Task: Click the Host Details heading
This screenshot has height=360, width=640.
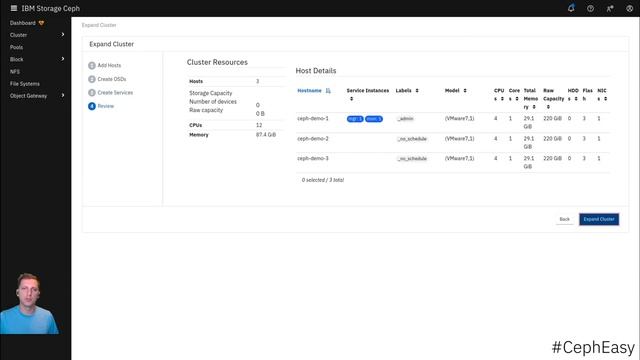Action: click(x=316, y=71)
